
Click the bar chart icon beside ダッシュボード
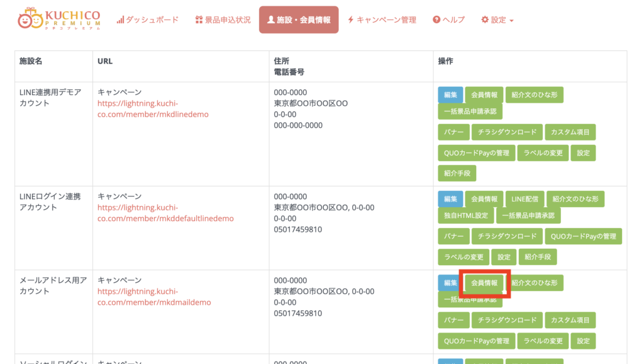click(x=120, y=20)
